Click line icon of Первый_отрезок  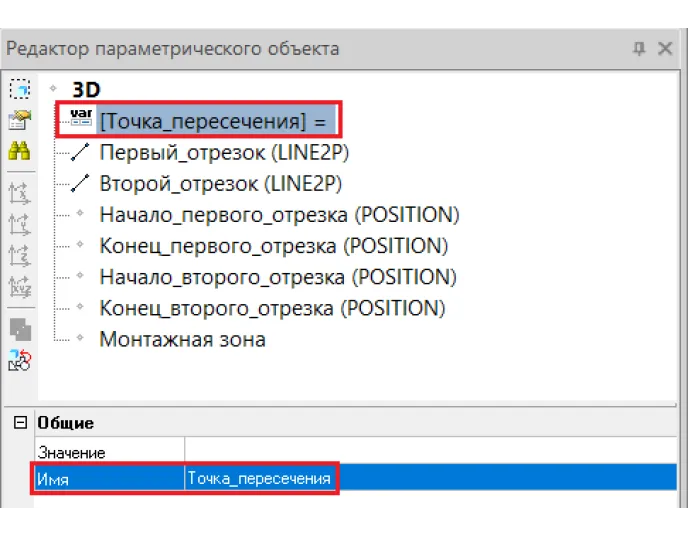tap(80, 152)
